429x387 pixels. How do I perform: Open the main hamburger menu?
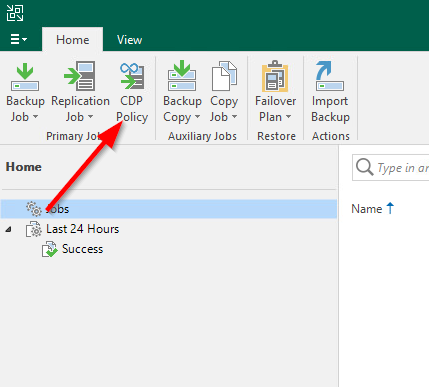point(18,39)
